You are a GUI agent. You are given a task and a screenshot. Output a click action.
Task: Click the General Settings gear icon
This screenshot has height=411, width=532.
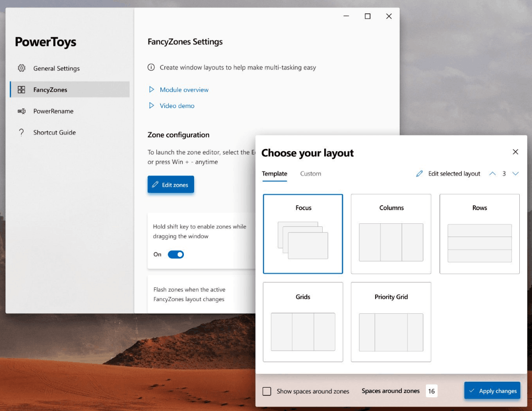(22, 68)
